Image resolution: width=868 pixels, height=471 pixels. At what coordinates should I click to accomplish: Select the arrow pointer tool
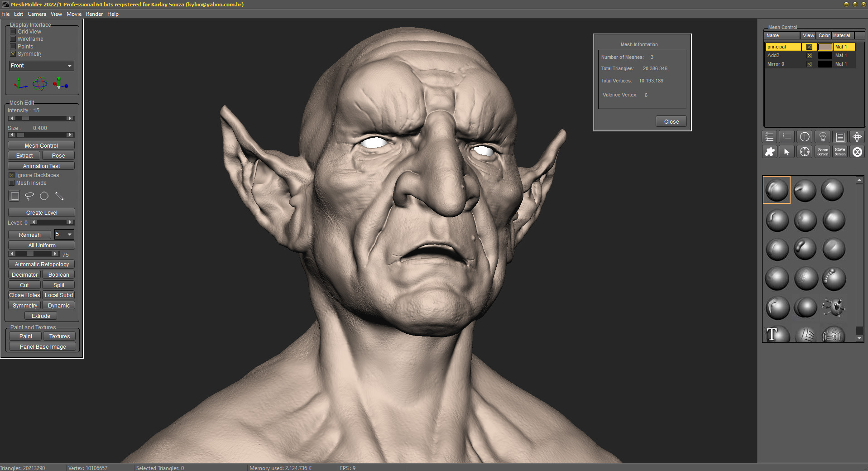click(x=787, y=152)
